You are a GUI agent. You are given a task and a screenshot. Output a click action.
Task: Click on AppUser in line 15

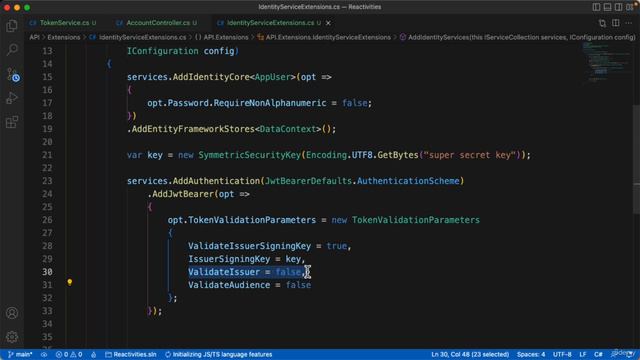(x=272, y=77)
